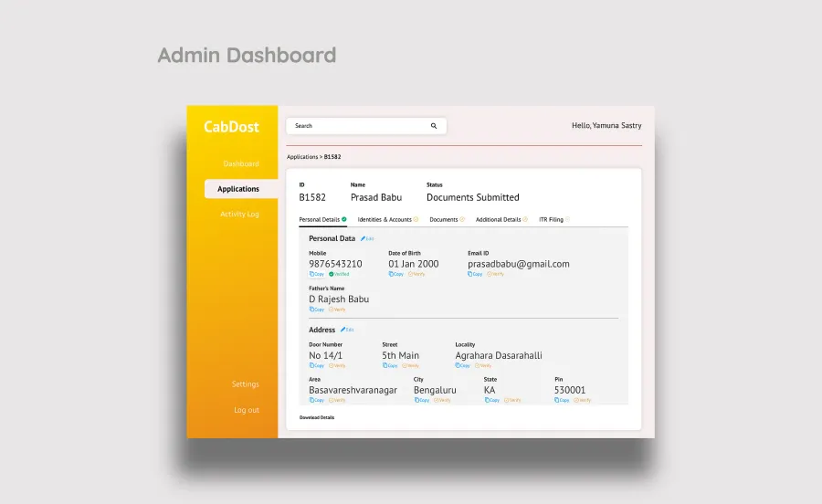Viewport: 822px width, 504px height.
Task: Verify the Street field
Action: [410, 366]
